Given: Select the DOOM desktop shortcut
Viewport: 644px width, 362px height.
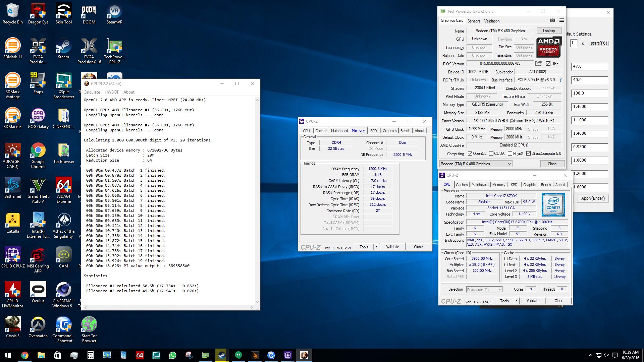Looking at the screenshot, I should (89, 14).
